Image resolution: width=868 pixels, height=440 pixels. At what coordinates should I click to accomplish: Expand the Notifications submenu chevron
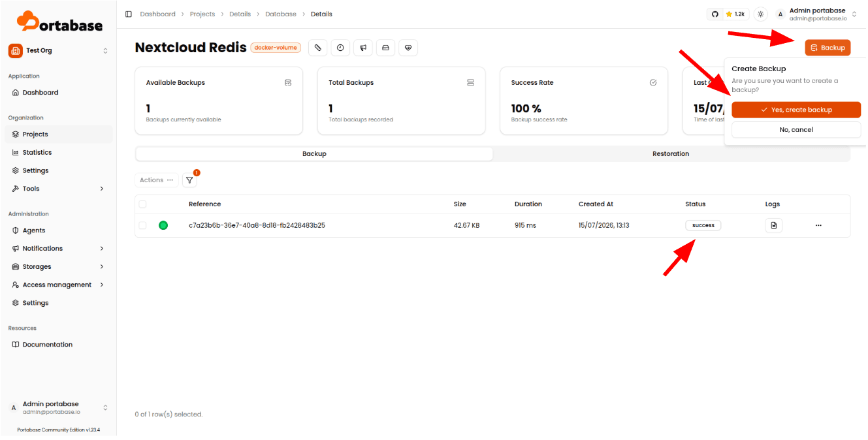101,249
